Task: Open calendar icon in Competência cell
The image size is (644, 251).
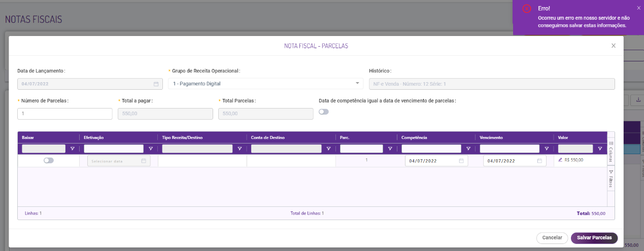Action: pyautogui.click(x=461, y=161)
